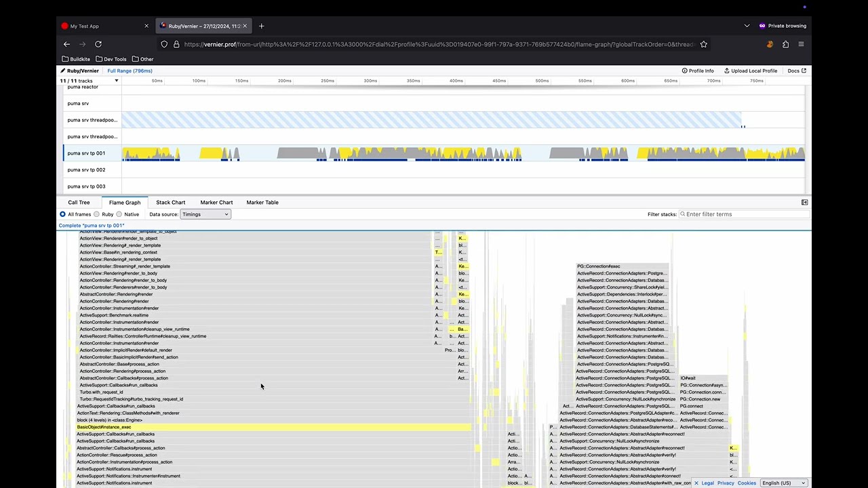Image resolution: width=868 pixels, height=488 pixels.
Task: Open the Legal link
Action: pyautogui.click(x=707, y=483)
